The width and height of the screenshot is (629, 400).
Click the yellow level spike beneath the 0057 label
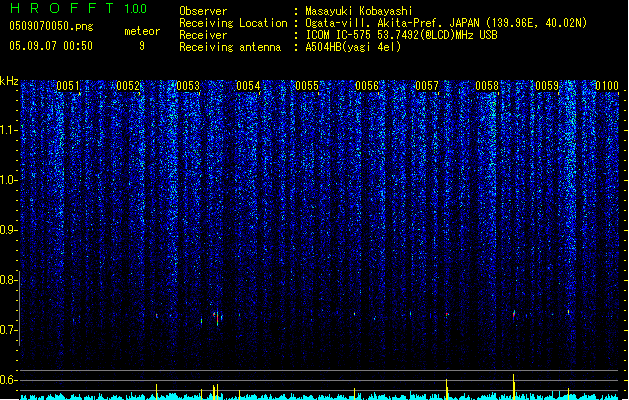[x=446, y=389]
